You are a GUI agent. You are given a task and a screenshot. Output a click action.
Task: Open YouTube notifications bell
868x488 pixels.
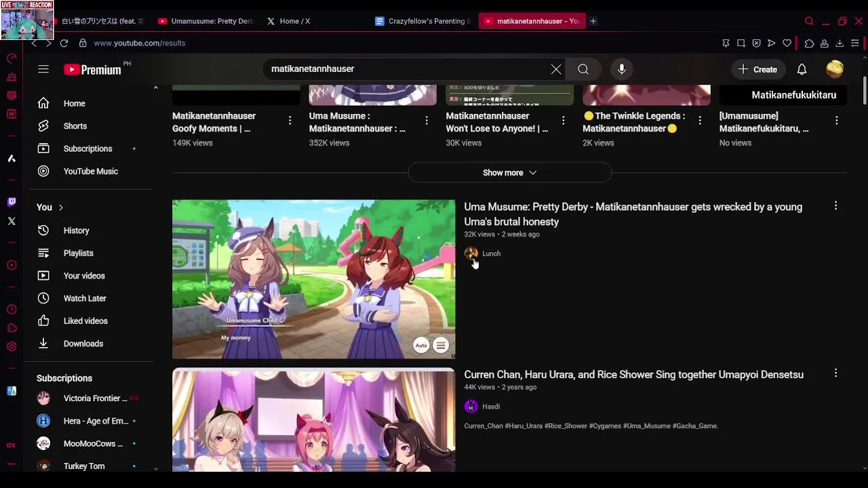coord(802,69)
